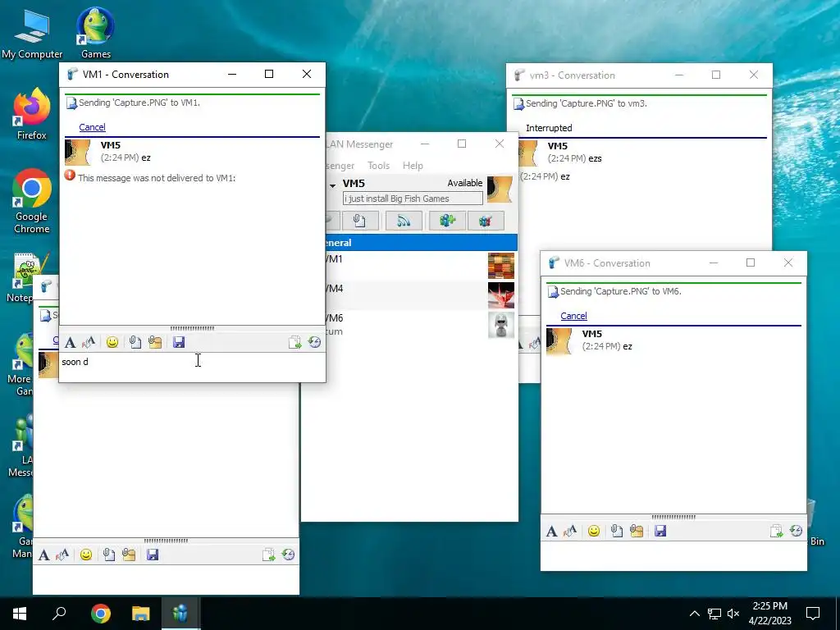This screenshot has height=630, width=840.
Task: Click message input box in VM6 Conversation
Action: point(673,555)
